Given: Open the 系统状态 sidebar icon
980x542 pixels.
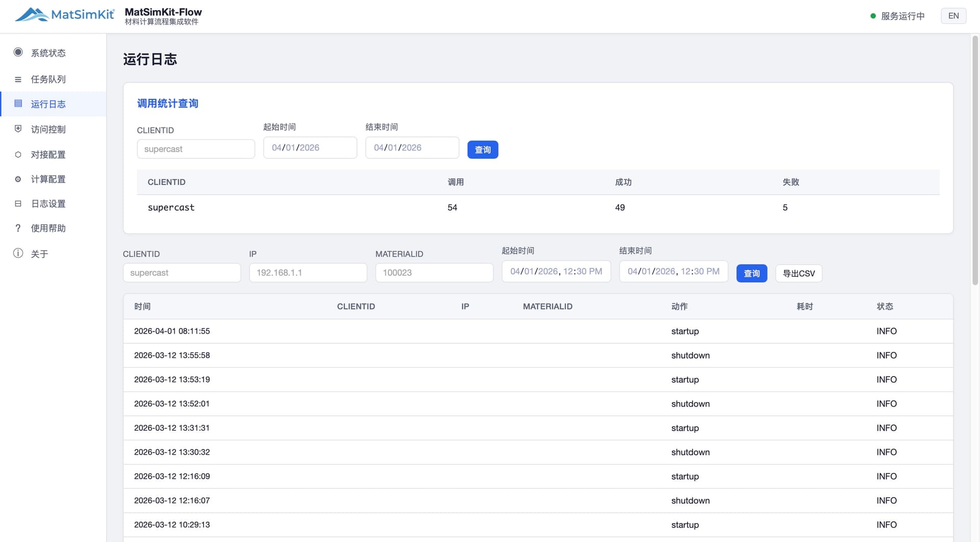Looking at the screenshot, I should 18,52.
